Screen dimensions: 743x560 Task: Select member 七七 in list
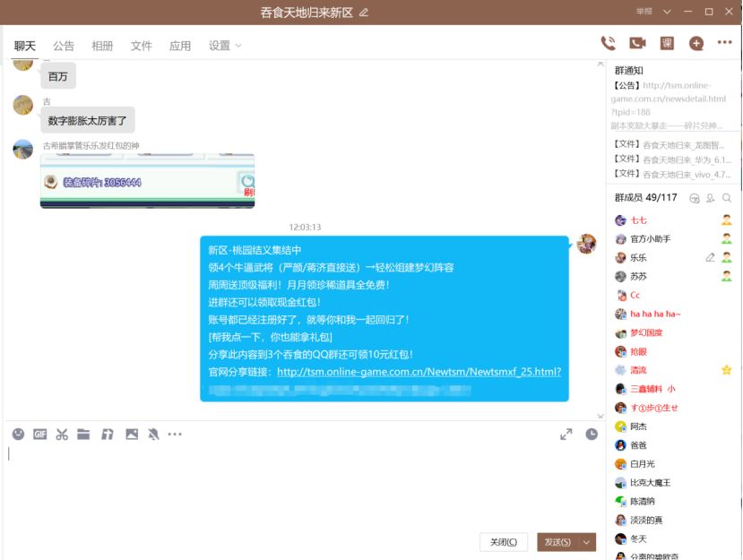673,220
